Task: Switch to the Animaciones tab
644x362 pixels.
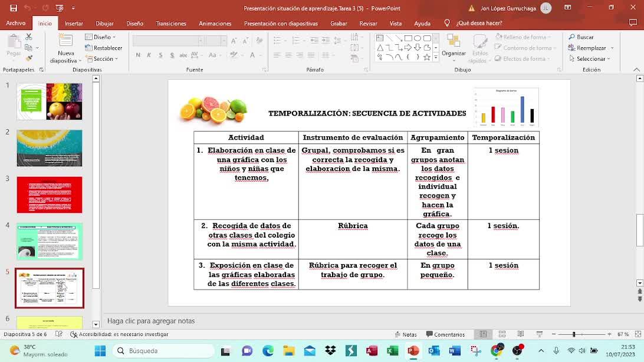Action: pos(215,24)
